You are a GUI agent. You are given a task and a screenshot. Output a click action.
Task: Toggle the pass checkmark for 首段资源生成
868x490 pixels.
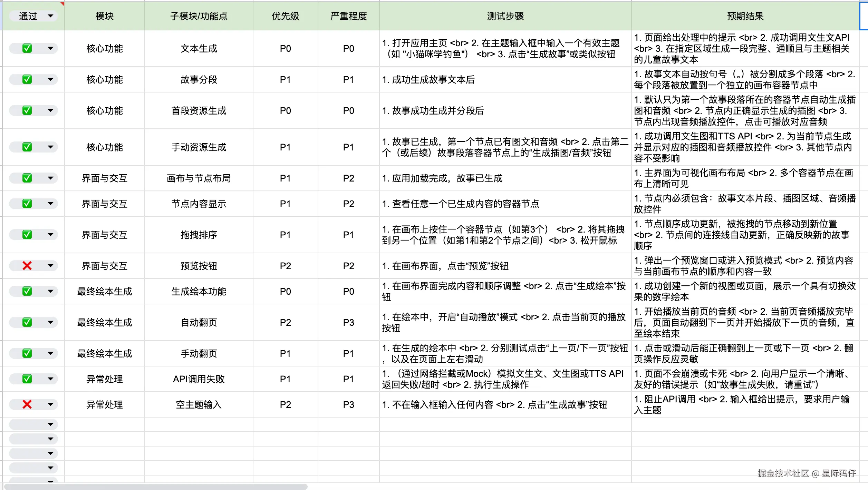pyautogui.click(x=27, y=110)
